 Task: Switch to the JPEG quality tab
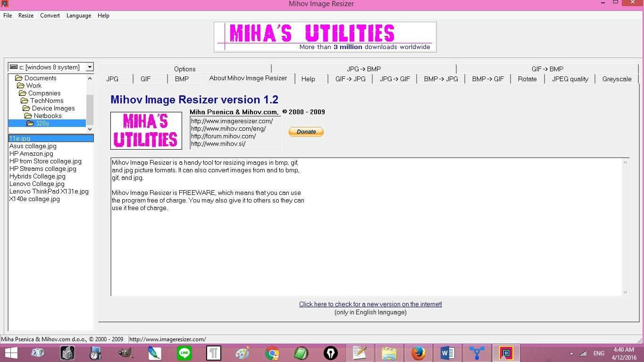[x=570, y=79]
